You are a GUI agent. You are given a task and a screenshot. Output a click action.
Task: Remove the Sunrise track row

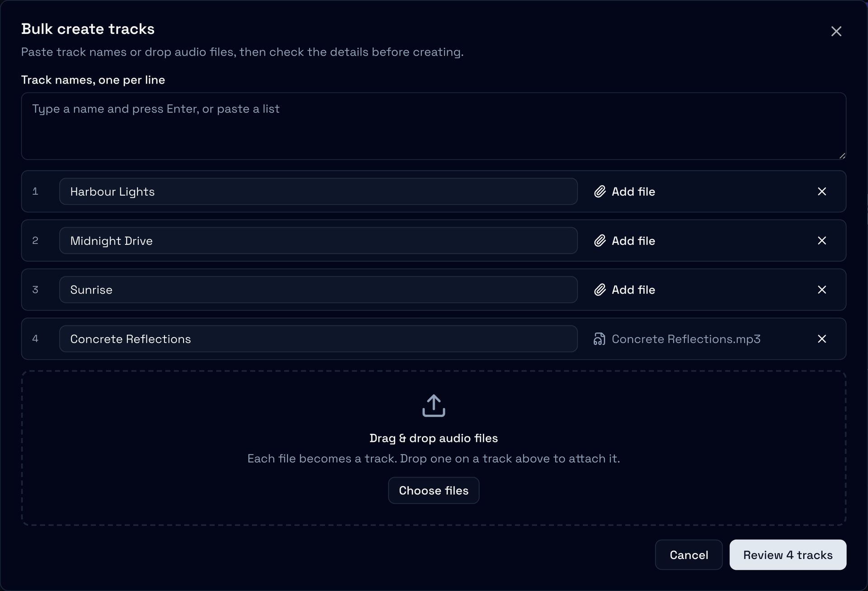[x=822, y=290]
